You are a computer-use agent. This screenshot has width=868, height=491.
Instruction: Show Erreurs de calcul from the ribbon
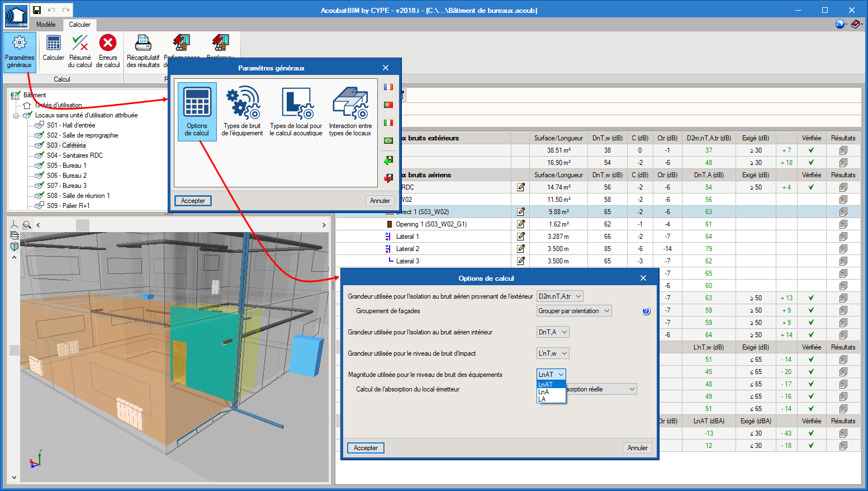click(x=108, y=51)
